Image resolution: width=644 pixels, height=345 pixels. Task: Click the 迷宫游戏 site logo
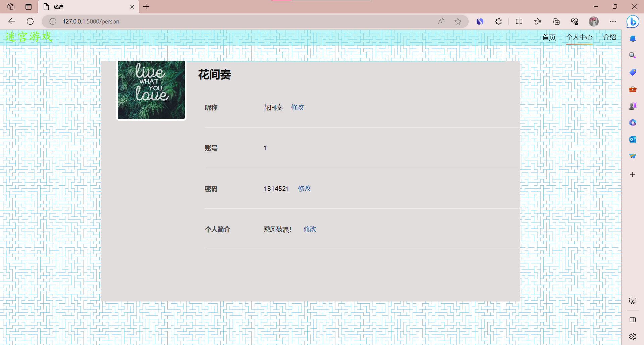point(29,37)
